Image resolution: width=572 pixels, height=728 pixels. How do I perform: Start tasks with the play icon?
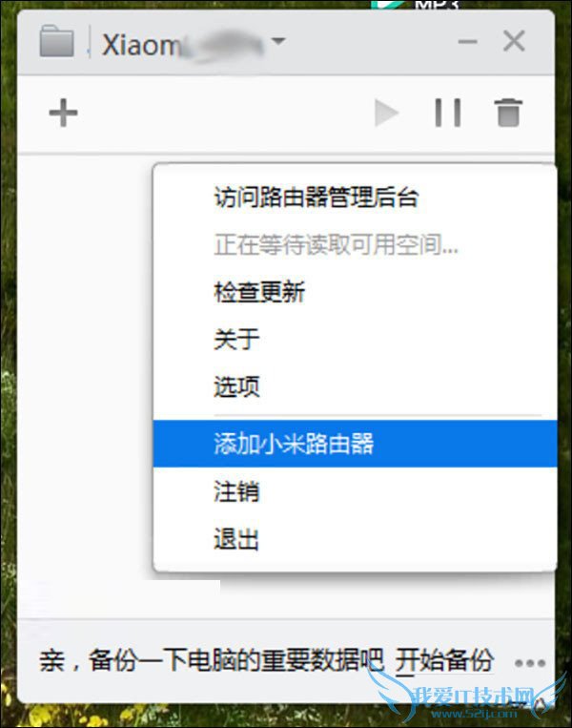(386, 113)
